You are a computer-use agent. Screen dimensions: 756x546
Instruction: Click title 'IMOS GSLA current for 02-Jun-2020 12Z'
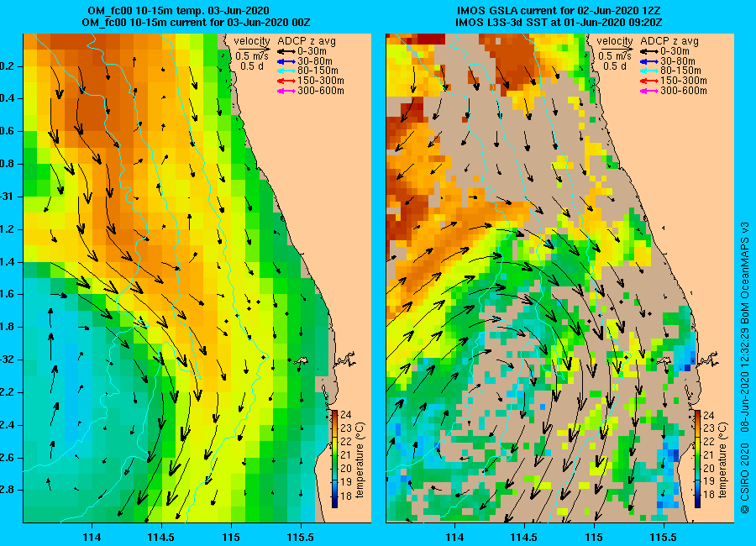pyautogui.click(x=559, y=11)
